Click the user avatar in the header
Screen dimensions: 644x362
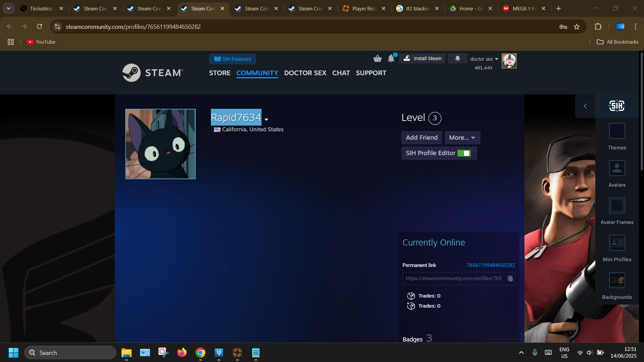click(x=509, y=61)
